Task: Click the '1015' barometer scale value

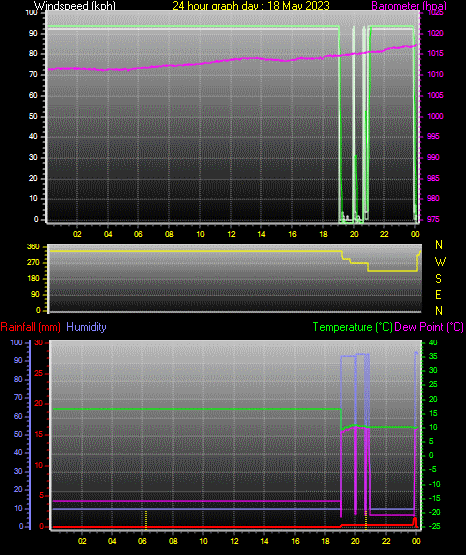Action: (x=436, y=53)
